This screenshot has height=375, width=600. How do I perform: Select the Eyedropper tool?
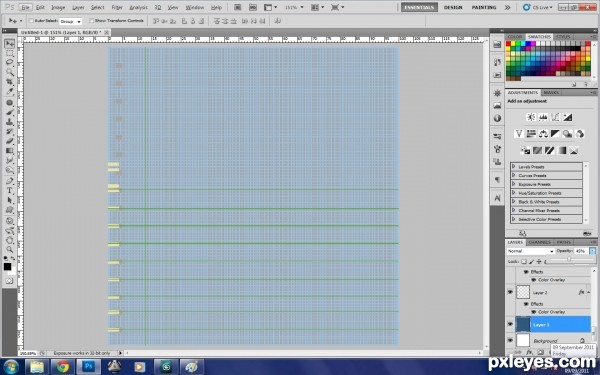10,91
